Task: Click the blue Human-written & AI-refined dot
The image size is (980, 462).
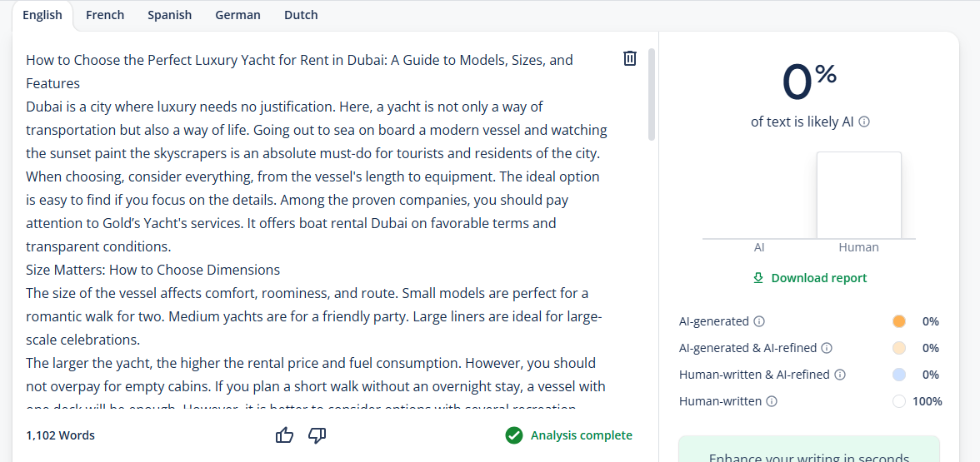Action: tap(898, 375)
